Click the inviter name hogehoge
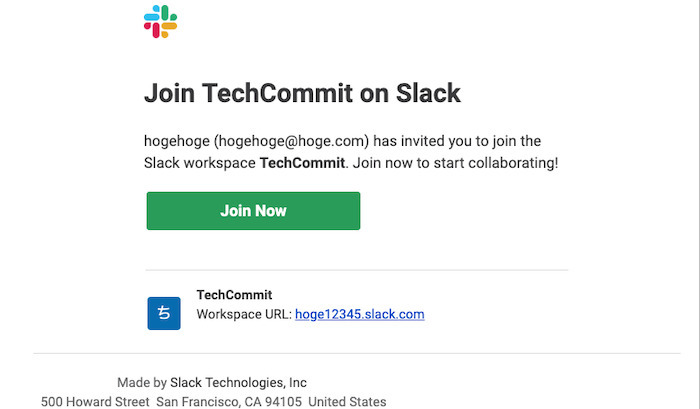Screen dimensions: 700x409 (177, 141)
